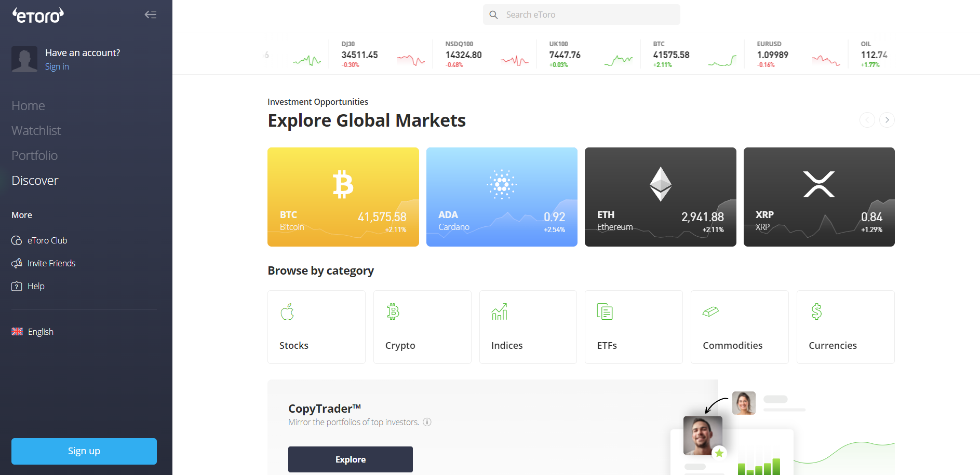
Task: Show previous markets with left arrow
Action: click(x=867, y=120)
